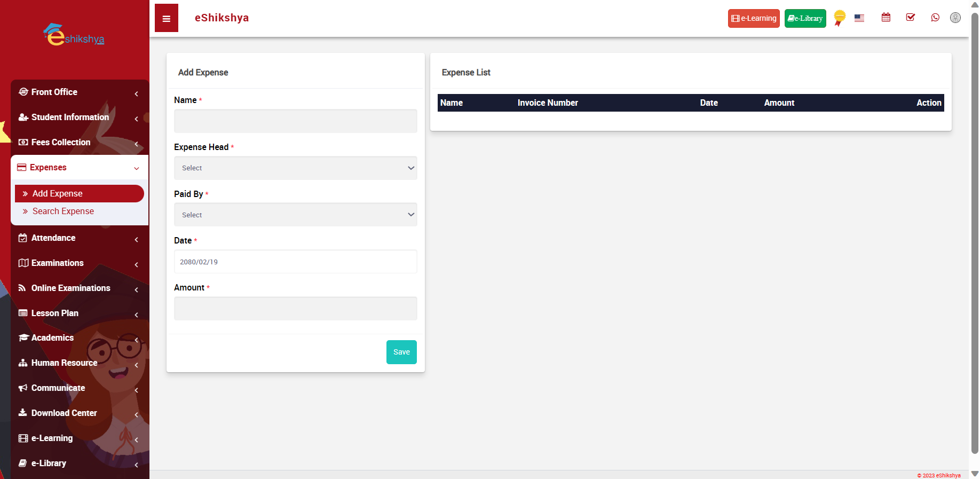The height and width of the screenshot is (479, 980).
Task: Open the WhatsApp icon in header
Action: (935, 18)
